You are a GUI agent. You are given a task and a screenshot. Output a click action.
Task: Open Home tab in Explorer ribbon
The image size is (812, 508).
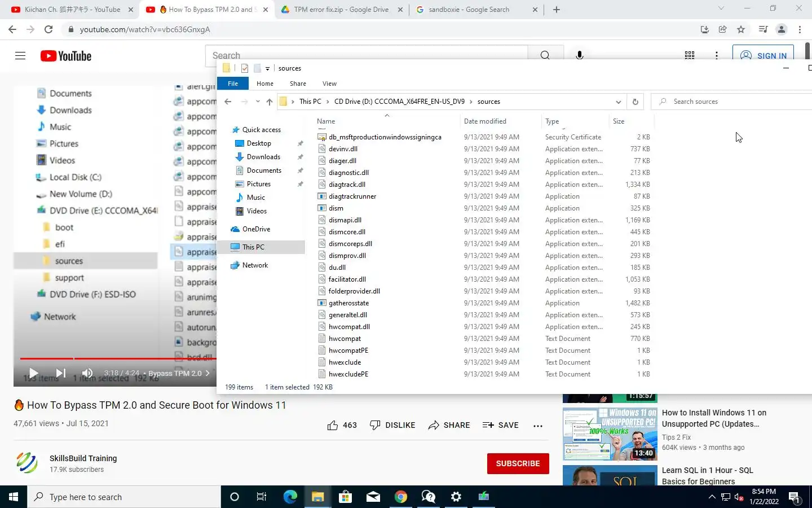tap(265, 84)
